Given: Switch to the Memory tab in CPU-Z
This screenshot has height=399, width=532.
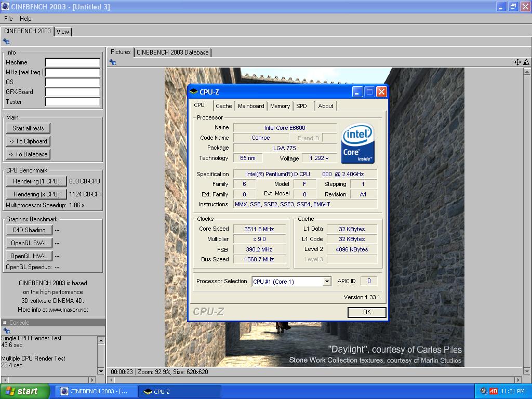Looking at the screenshot, I should [280, 106].
